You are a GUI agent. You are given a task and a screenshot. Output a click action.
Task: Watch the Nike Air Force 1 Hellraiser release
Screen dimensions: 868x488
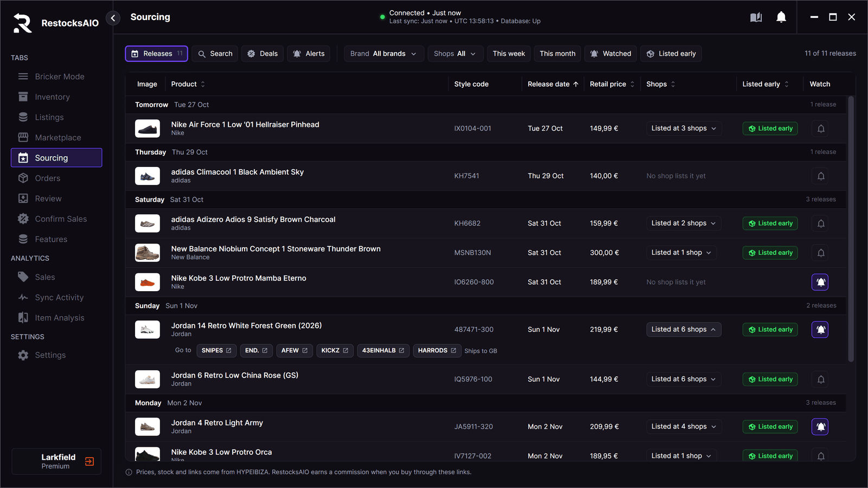[x=820, y=129]
